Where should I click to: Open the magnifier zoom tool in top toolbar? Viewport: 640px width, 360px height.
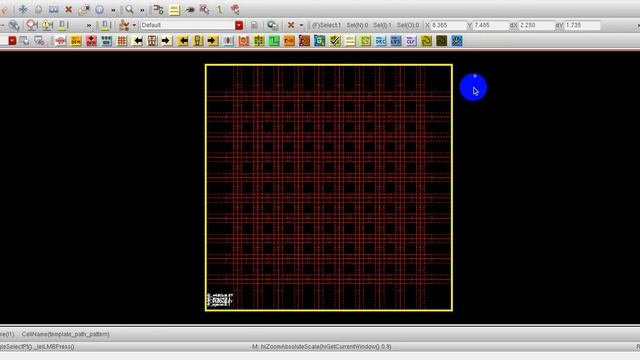coord(129,9)
